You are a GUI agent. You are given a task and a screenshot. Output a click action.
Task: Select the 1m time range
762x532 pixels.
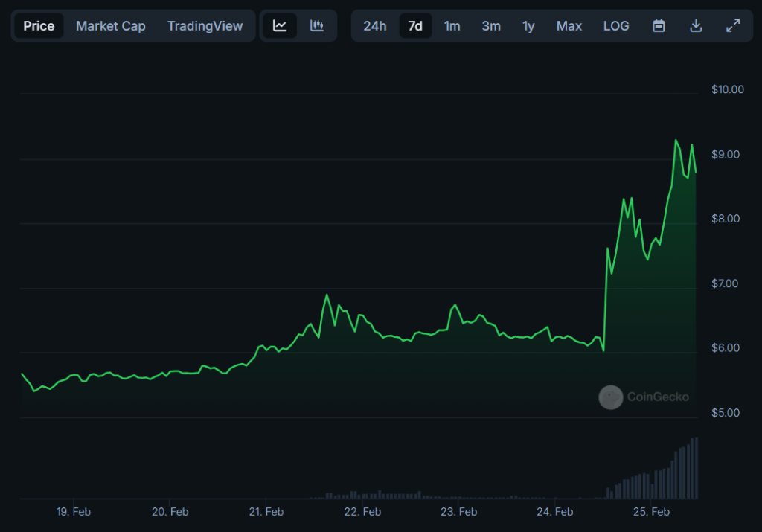452,26
